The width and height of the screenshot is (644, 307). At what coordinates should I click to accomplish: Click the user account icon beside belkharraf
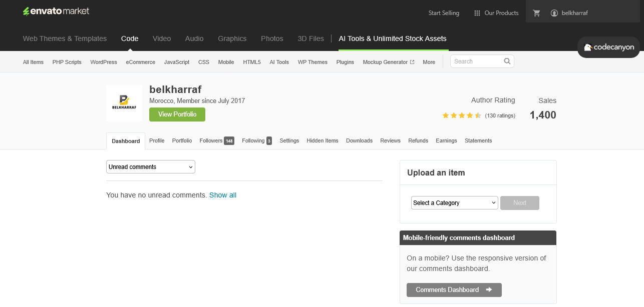(x=553, y=12)
